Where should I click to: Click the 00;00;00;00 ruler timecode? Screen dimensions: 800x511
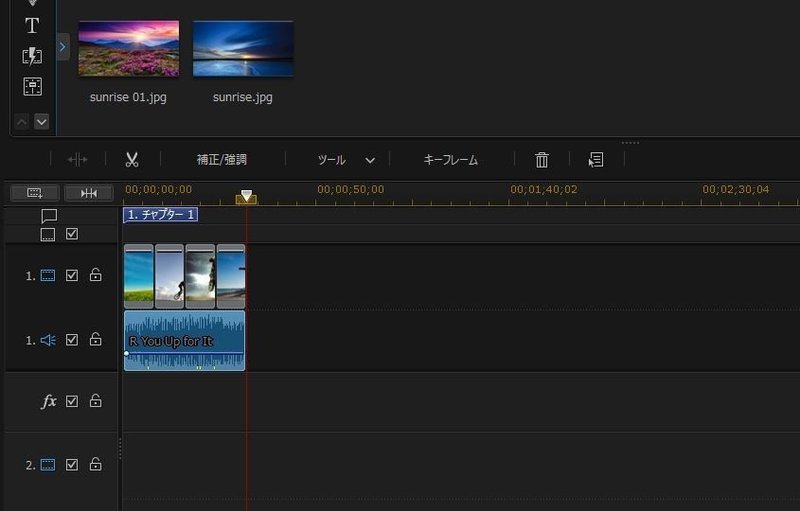(159, 190)
